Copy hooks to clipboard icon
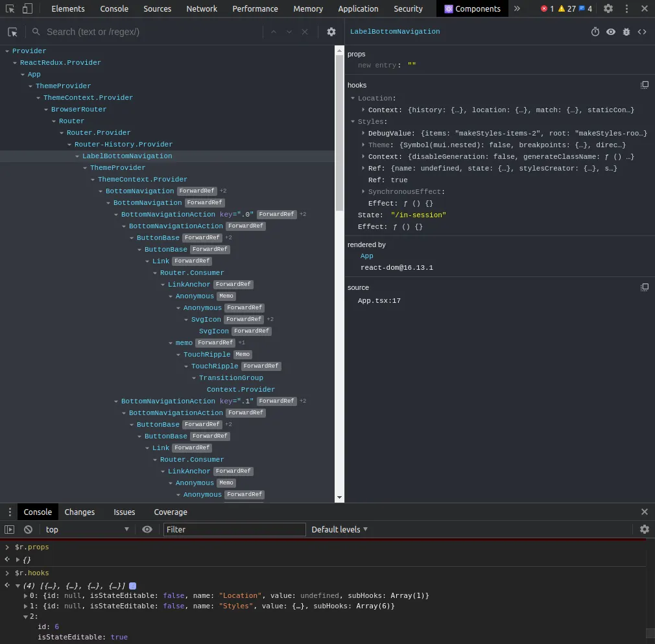Screen dimensions: 655x644 645,85
